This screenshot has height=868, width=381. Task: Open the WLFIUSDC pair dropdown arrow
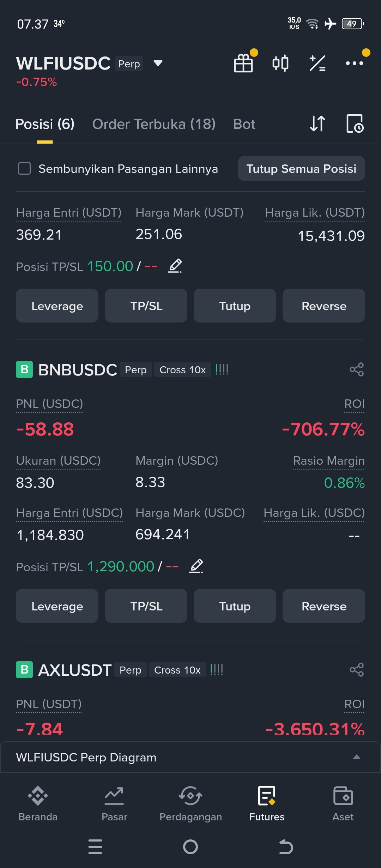pos(158,63)
